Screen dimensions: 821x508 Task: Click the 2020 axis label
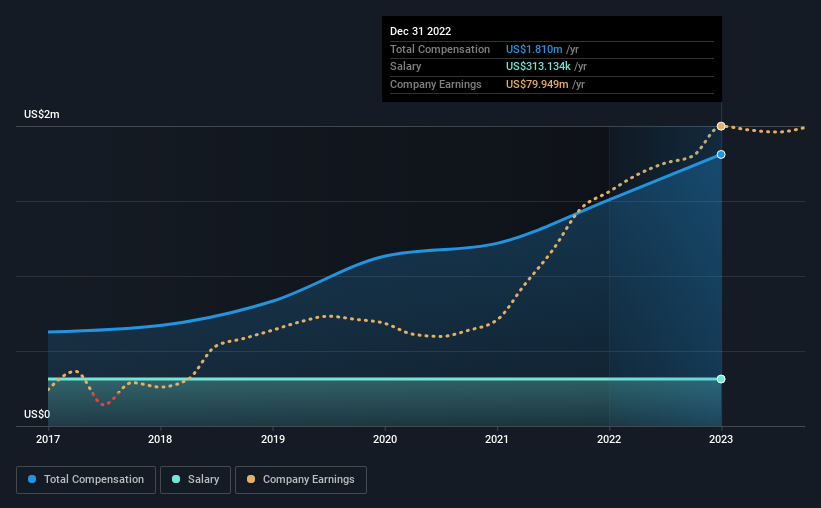[385, 439]
